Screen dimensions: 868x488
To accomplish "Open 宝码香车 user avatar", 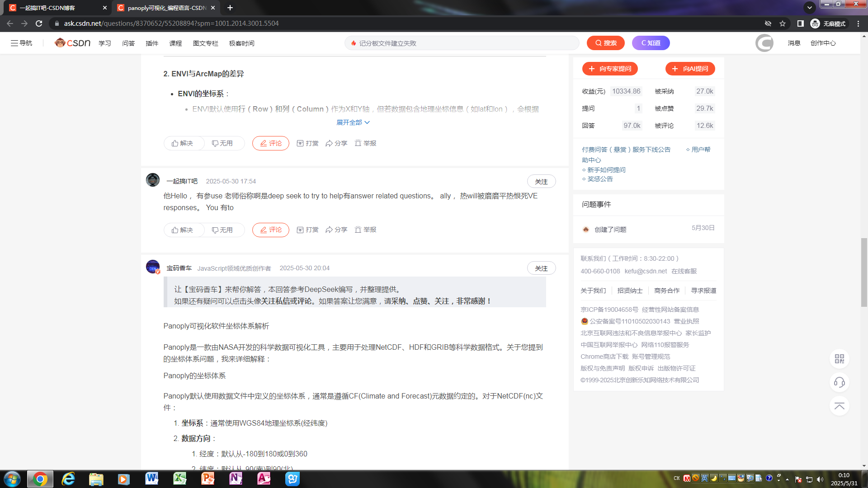I will (153, 267).
